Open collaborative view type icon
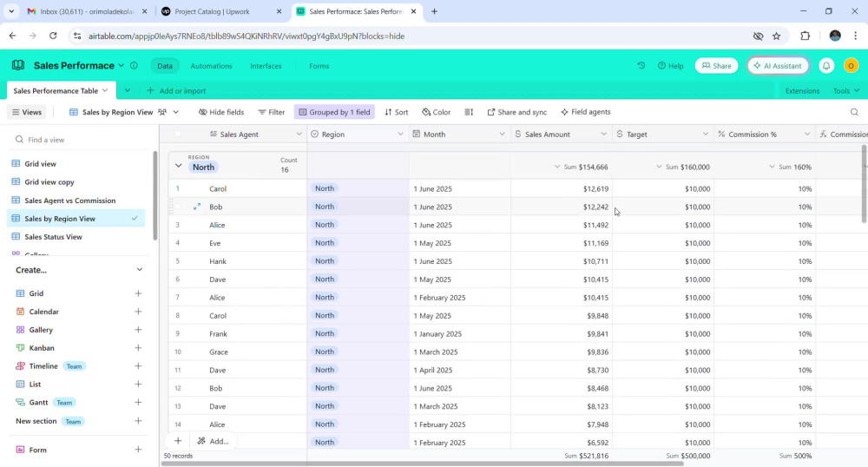 [162, 112]
